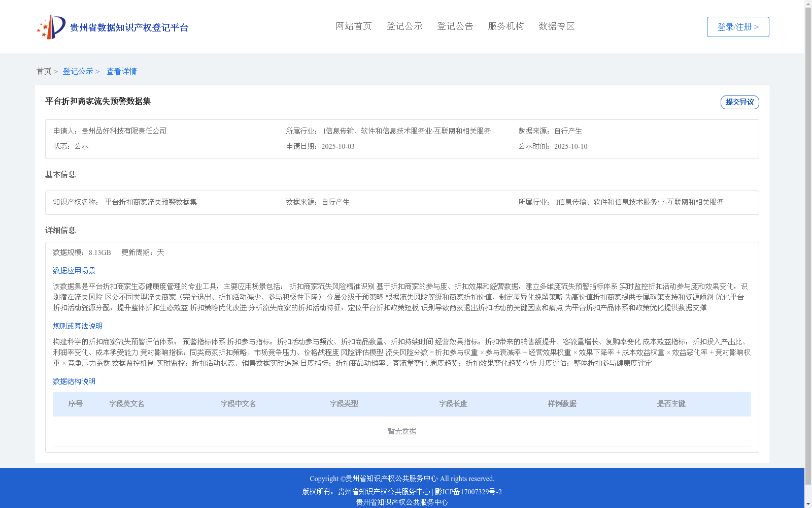
Task: Click the application date 2025-10-03
Action: click(338, 146)
